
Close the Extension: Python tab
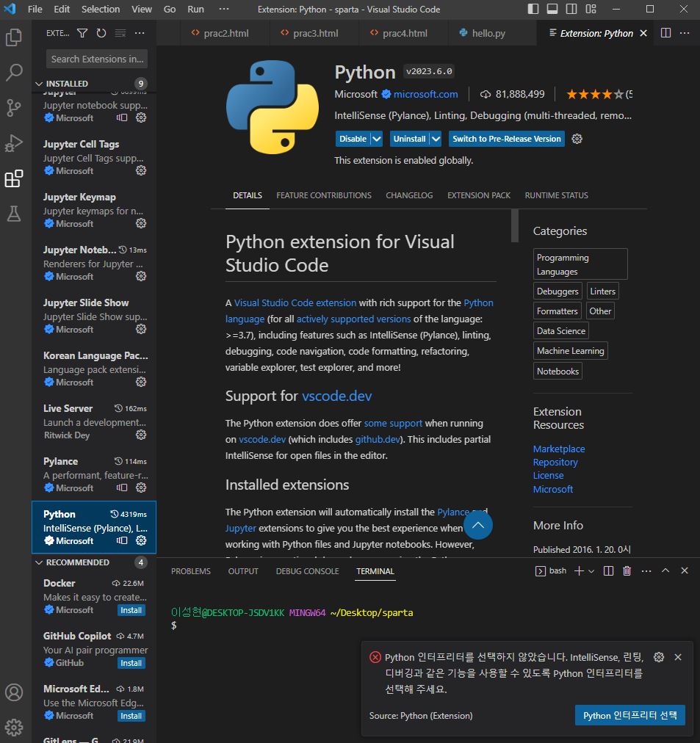click(x=643, y=33)
